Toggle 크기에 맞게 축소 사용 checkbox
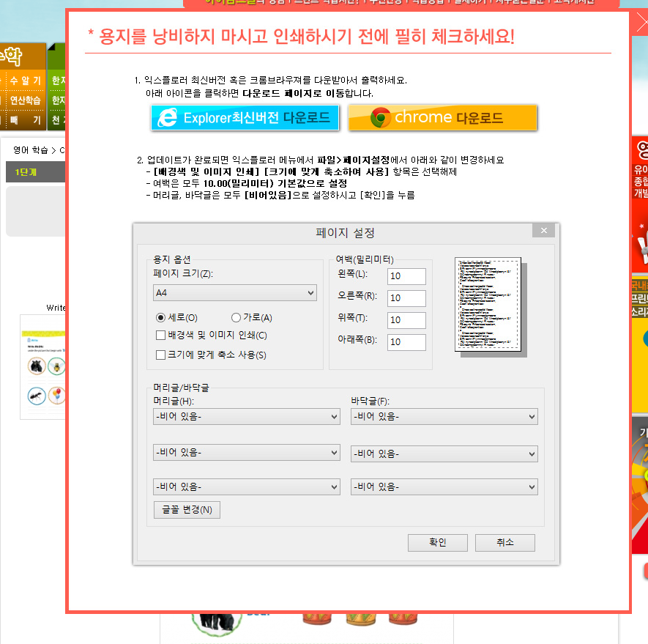This screenshot has height=644, width=648. (161, 355)
